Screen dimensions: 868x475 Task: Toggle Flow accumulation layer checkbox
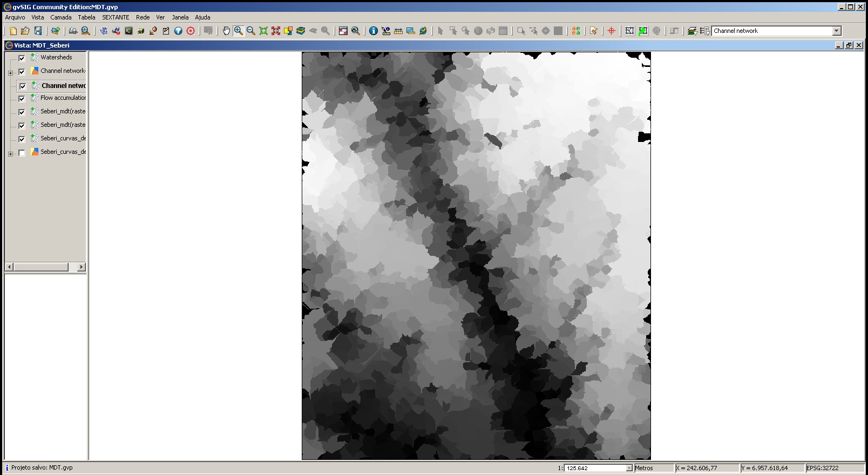click(22, 99)
